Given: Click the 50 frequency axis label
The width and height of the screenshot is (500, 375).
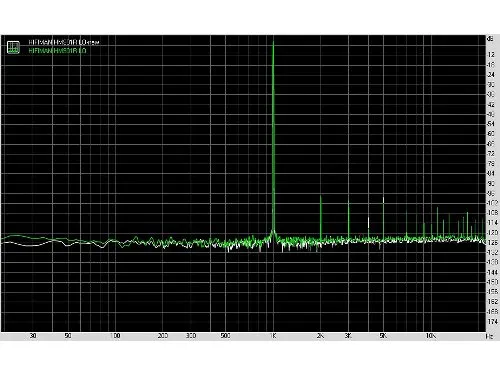Looking at the screenshot, I should (x=68, y=336).
